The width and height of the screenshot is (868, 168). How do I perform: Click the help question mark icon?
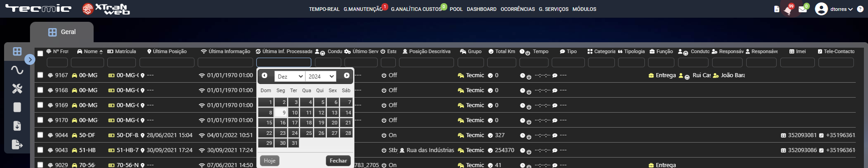coord(860,9)
